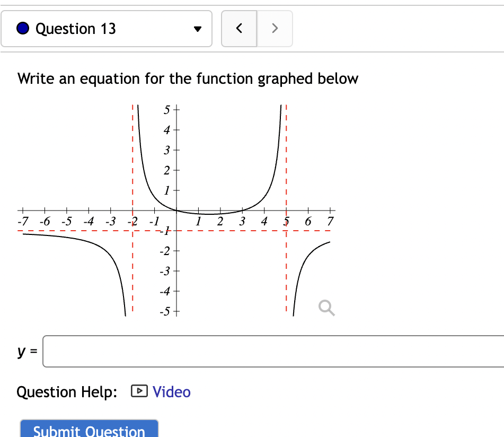Click the video play icon beside Question Help
Image resolution: width=504 pixels, height=437 pixels.
point(138,391)
